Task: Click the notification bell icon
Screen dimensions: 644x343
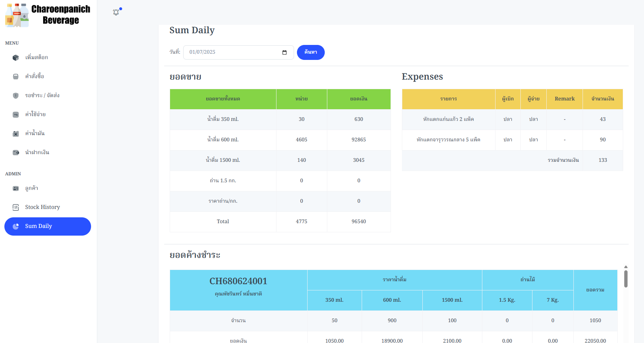Action: tap(116, 12)
